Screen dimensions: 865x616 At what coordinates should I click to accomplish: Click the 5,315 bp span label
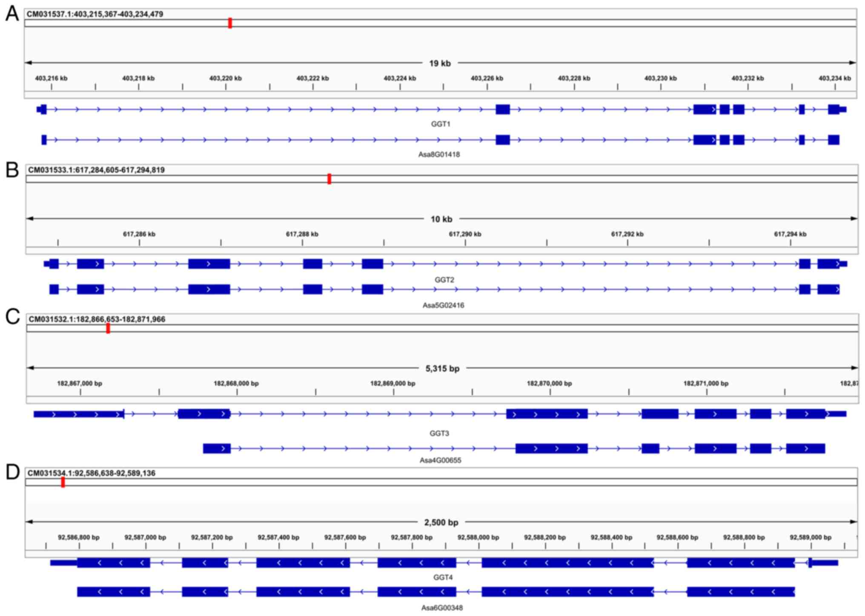[x=442, y=368]
